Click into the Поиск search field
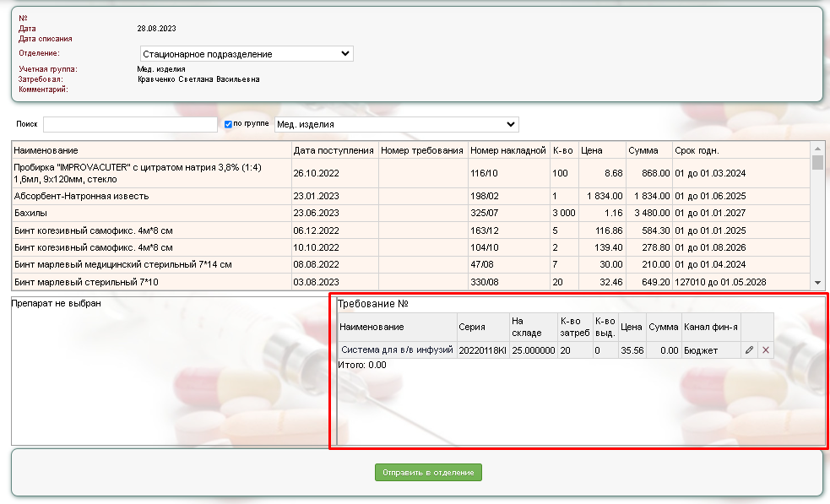Image resolution: width=830 pixels, height=504 pixels. click(x=130, y=124)
